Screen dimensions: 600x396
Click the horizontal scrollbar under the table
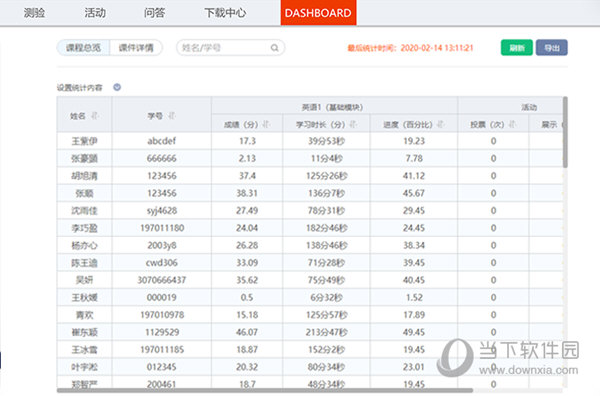click(x=265, y=390)
